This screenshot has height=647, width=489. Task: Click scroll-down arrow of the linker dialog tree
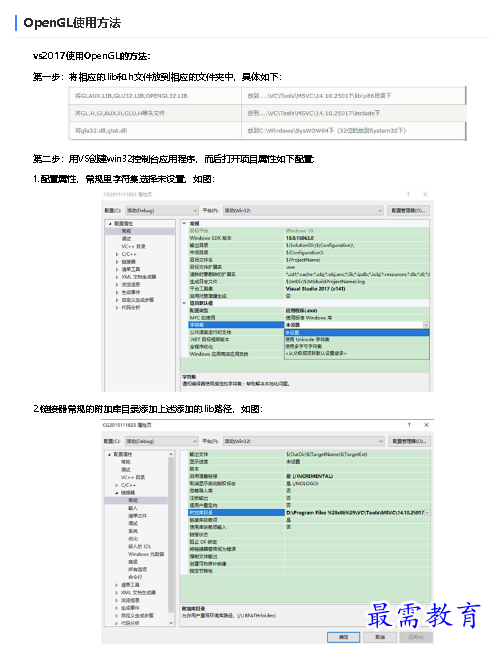click(x=171, y=623)
